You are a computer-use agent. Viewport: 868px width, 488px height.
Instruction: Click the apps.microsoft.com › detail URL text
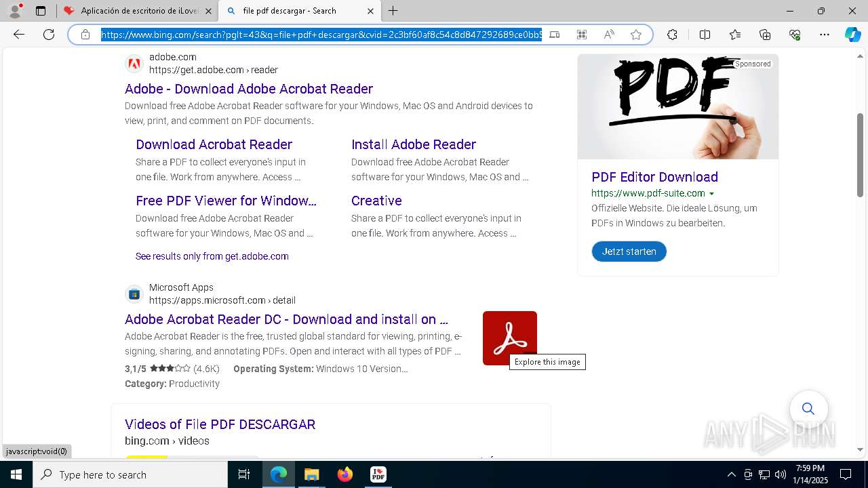[x=222, y=300]
